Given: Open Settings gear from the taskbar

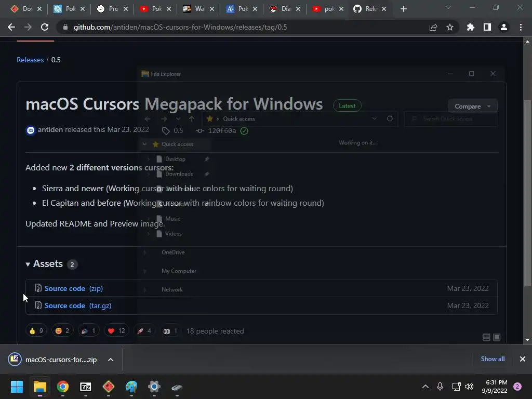Looking at the screenshot, I should [154, 387].
